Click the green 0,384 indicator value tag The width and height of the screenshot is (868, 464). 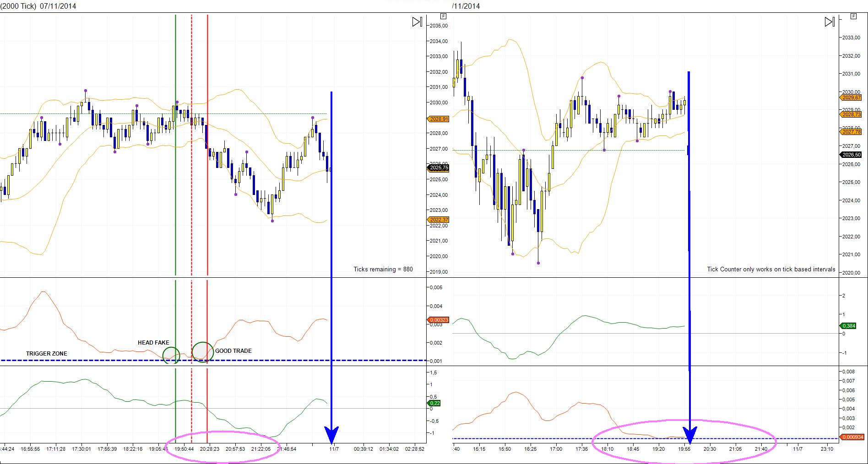click(849, 326)
